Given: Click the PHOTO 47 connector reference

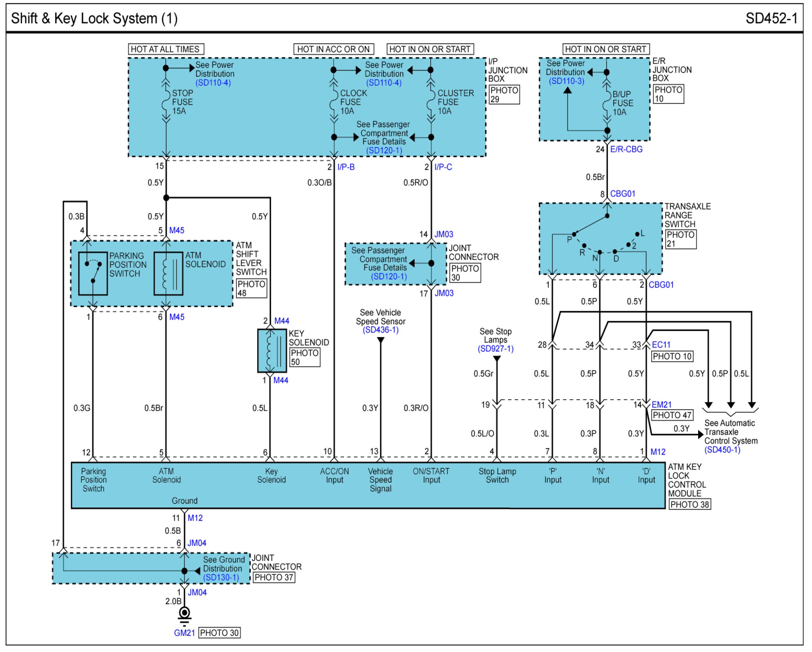Looking at the screenshot, I should click(672, 415).
